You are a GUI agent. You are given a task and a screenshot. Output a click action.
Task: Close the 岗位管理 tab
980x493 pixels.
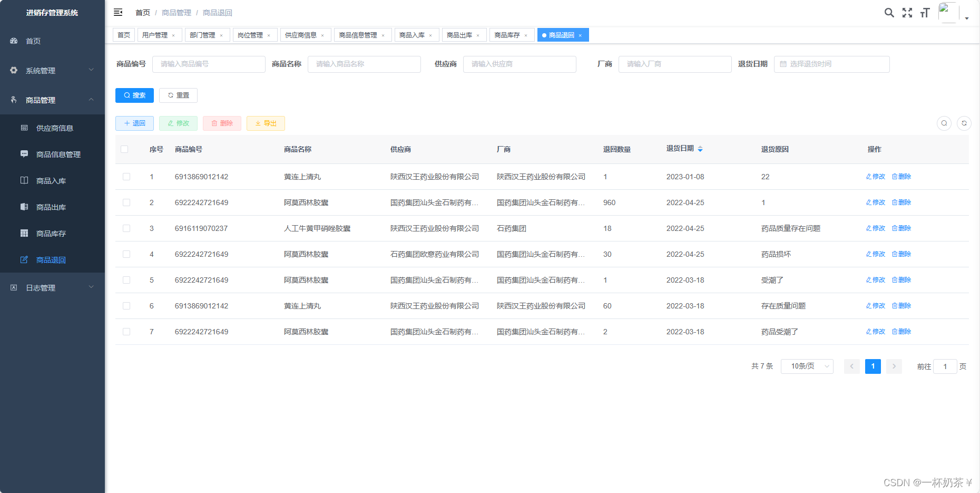point(269,35)
